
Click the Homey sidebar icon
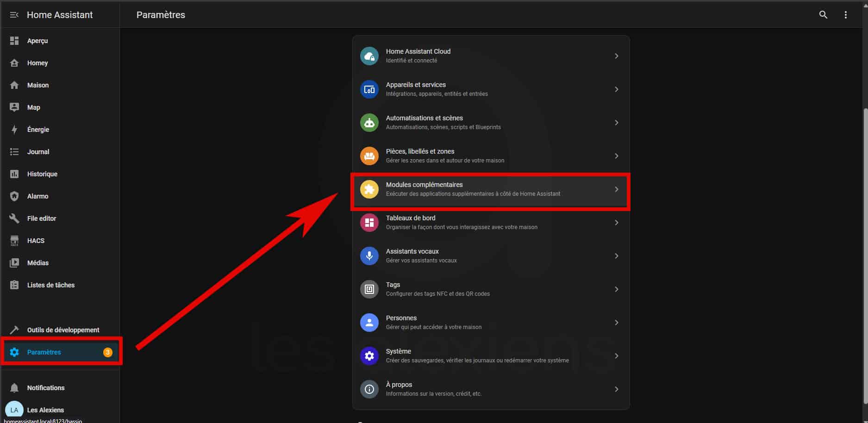click(14, 63)
